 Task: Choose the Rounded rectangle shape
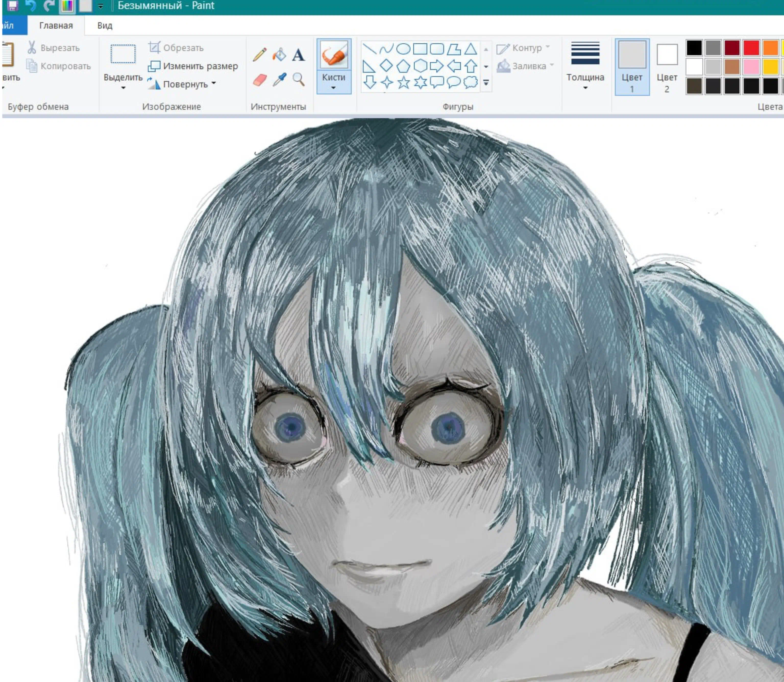[436, 49]
